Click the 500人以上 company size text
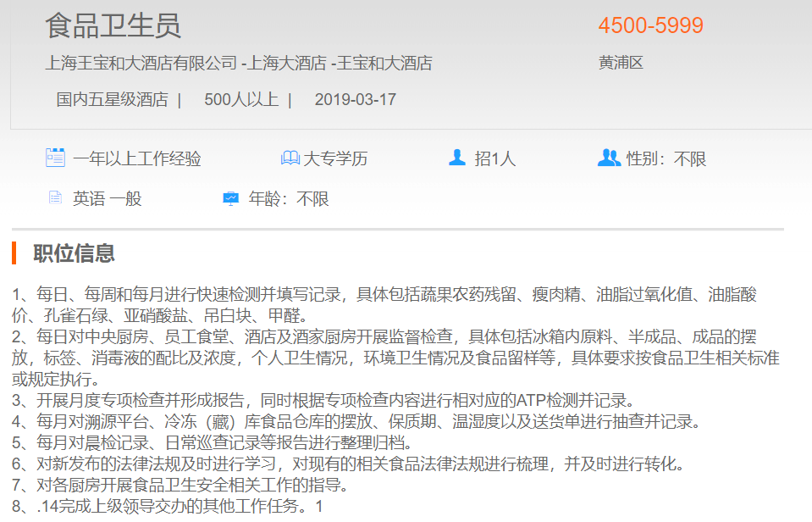The image size is (812, 522). [x=241, y=99]
